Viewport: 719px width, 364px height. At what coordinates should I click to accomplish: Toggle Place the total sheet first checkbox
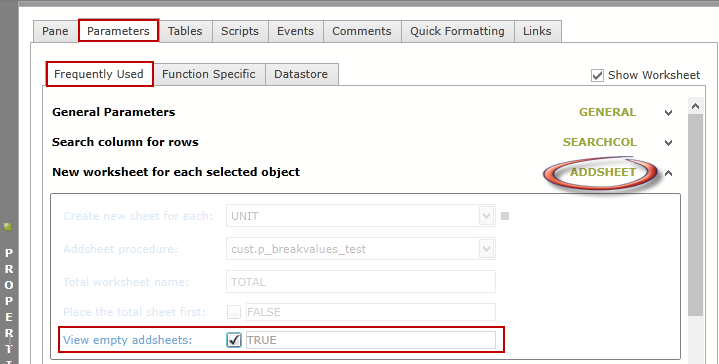[x=234, y=312]
